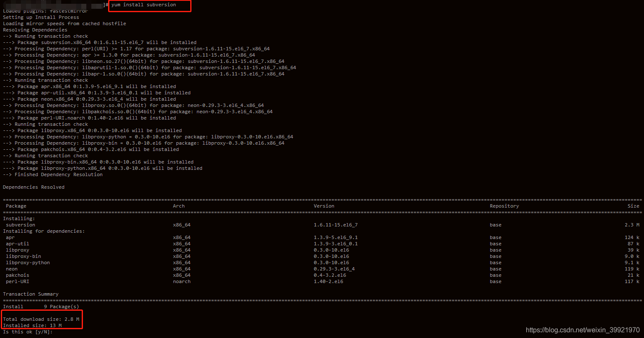The image size is (644, 338).
Task: Click 'Finished Dependency Resolution' line
Action: point(53,174)
